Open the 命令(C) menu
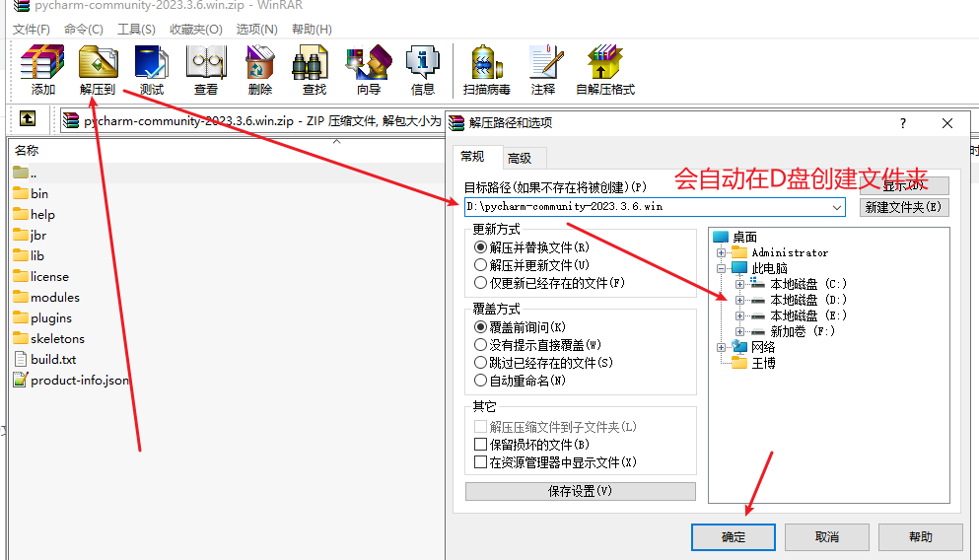979x560 pixels. [x=83, y=30]
